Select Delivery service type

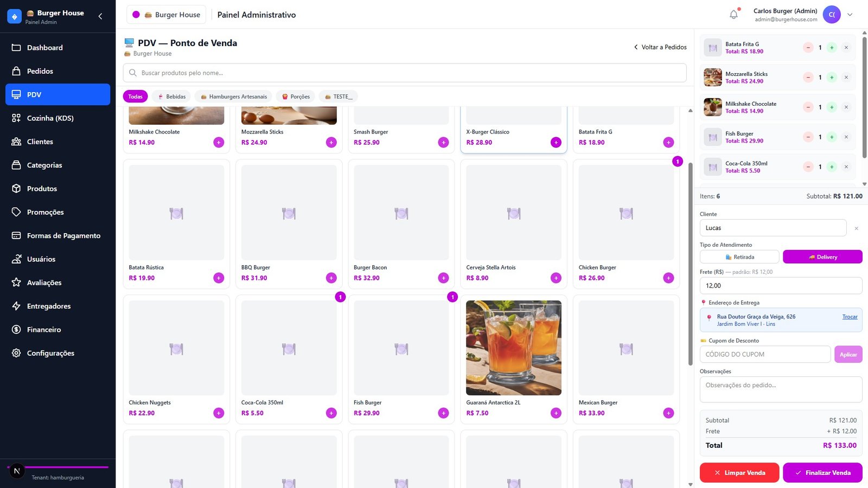click(x=822, y=257)
